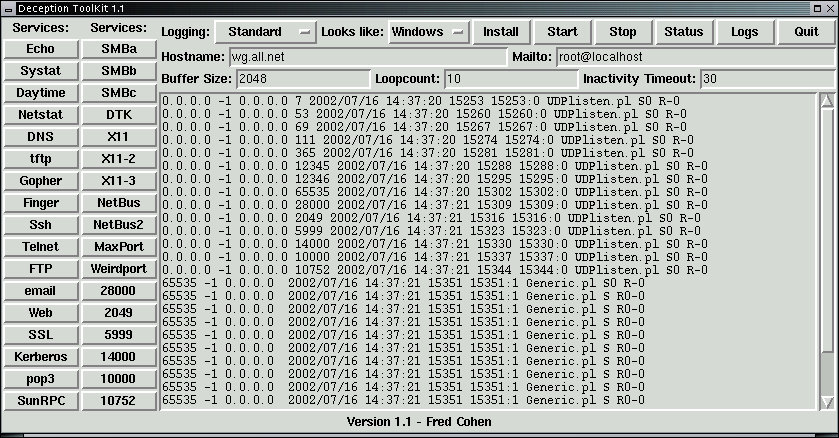Open the Logging level dropdown
Screen dimensions: 839x438
[x=263, y=32]
